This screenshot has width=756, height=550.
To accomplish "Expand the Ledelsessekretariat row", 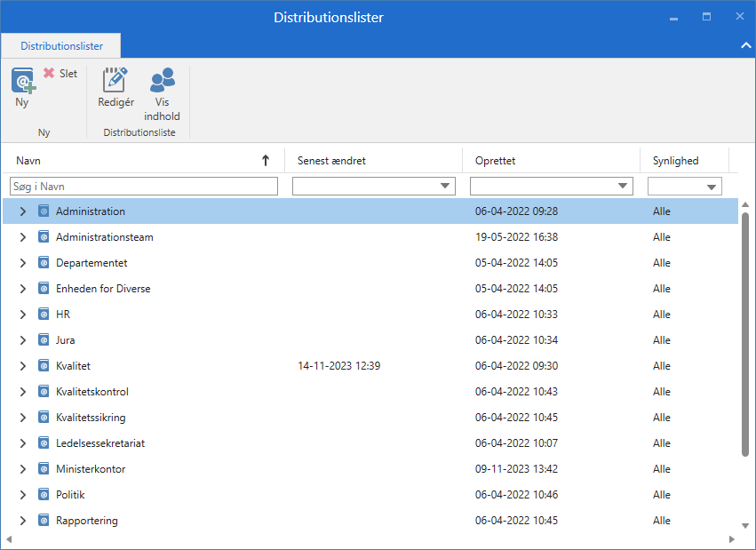I will point(23,443).
